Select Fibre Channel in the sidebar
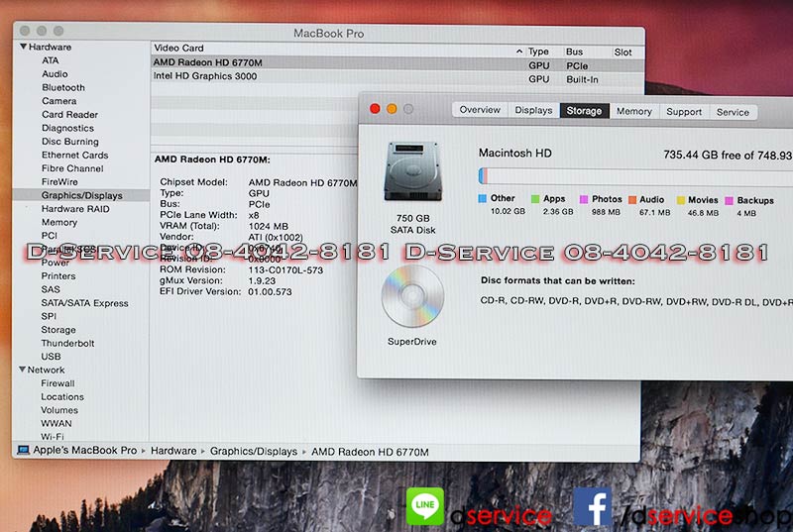 [x=72, y=168]
